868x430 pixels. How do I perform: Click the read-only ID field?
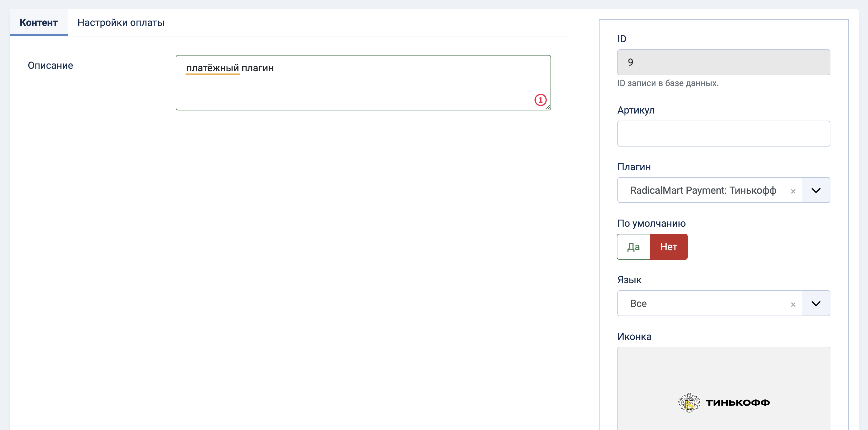pyautogui.click(x=723, y=62)
